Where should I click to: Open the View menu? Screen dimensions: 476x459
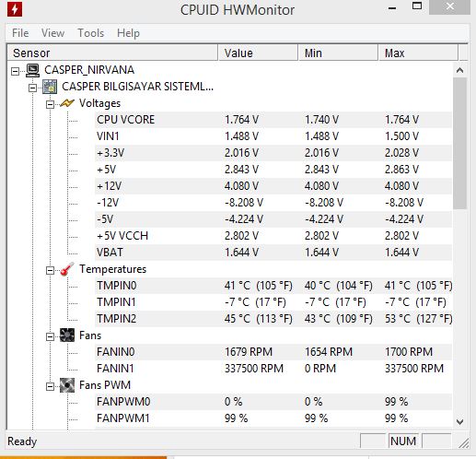point(52,33)
